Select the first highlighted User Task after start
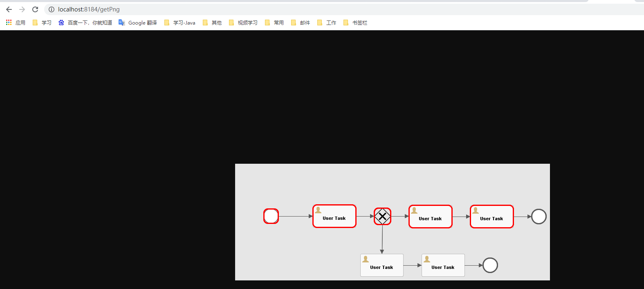644x289 pixels. point(334,216)
